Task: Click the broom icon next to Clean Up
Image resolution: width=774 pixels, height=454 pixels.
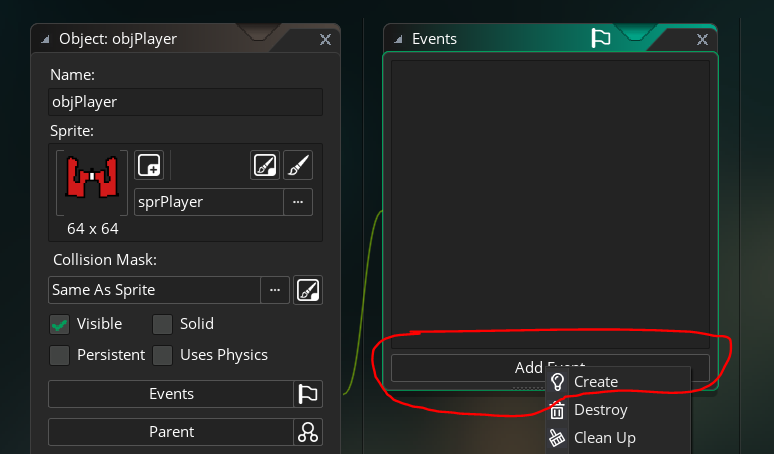Action: pos(557,438)
